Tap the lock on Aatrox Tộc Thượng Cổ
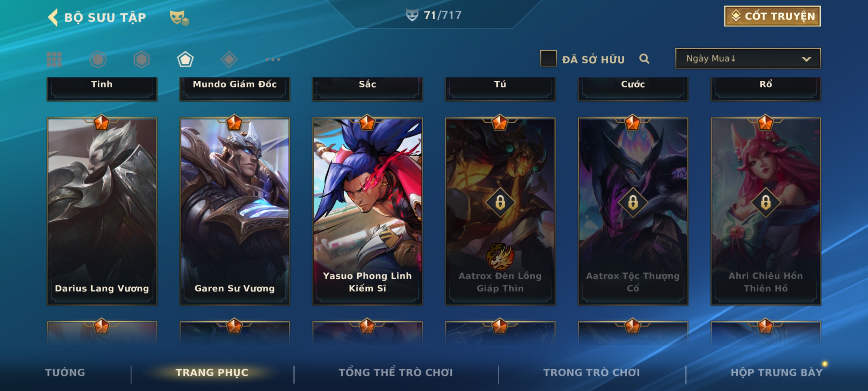Screen dimensions: 868x391 tap(633, 202)
